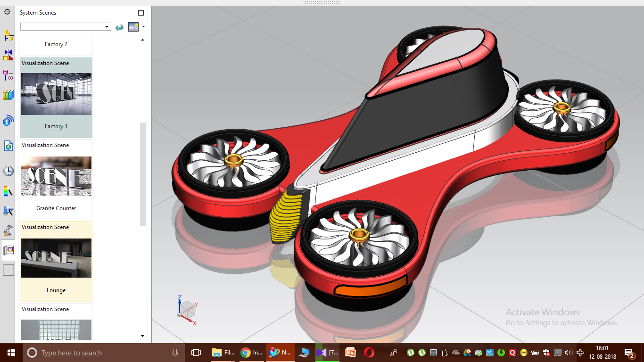Open File Explorer from the taskbar
This screenshot has height=362, width=644.
pyautogui.click(x=223, y=353)
